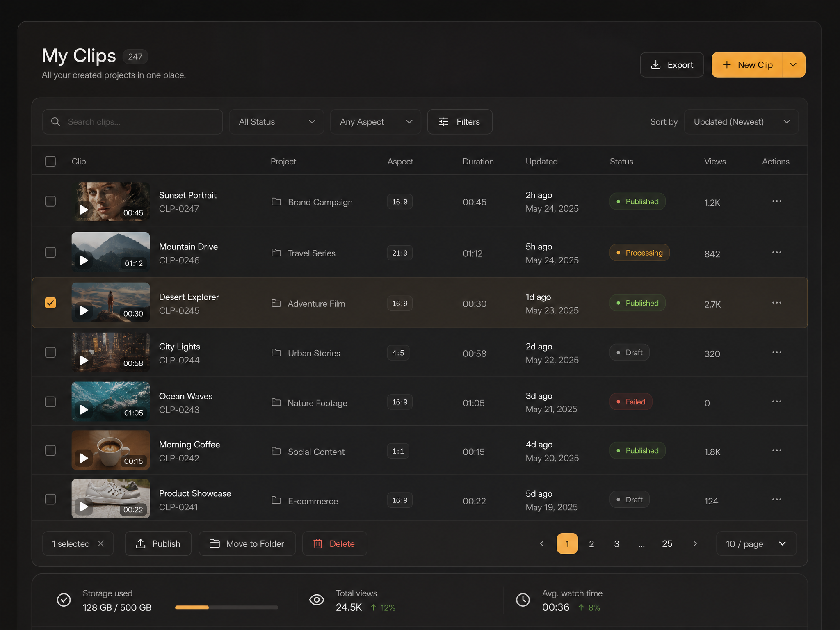This screenshot has width=840, height=630.
Task: Click Move to Folder button
Action: [247, 544]
